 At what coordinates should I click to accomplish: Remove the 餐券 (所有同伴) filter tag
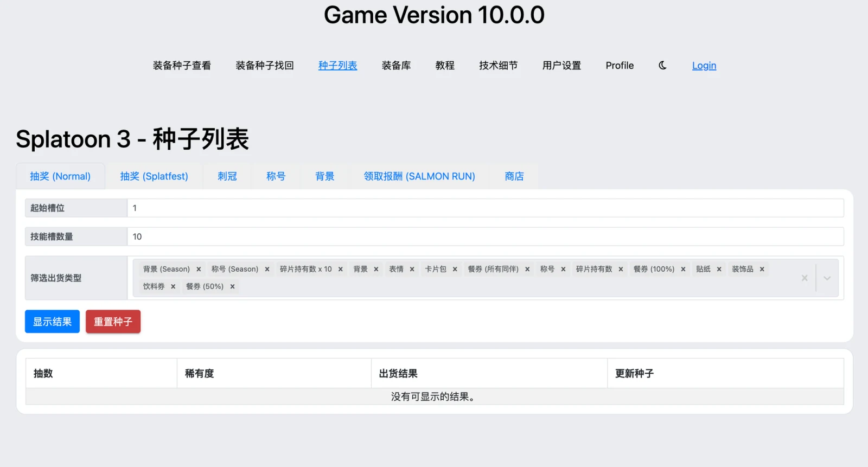coord(527,269)
